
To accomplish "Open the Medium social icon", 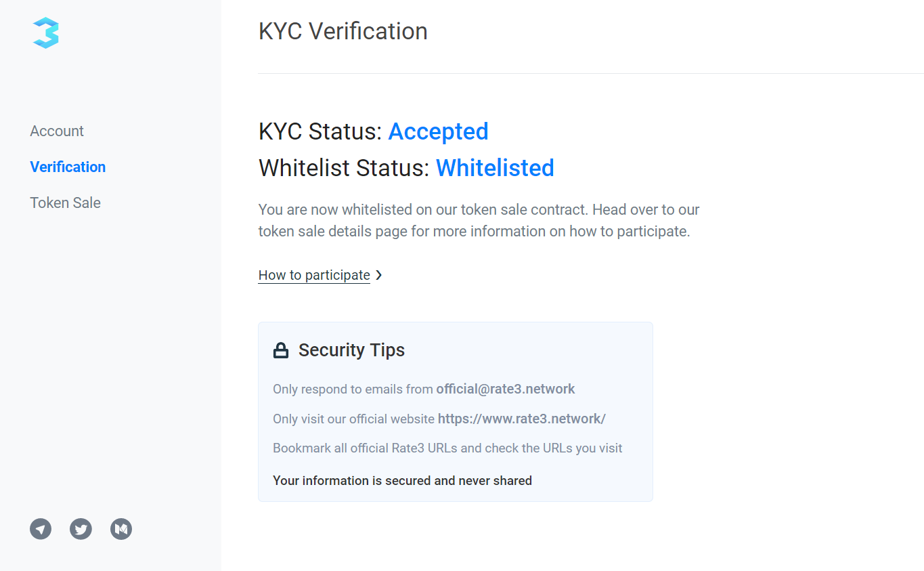I will tap(121, 529).
